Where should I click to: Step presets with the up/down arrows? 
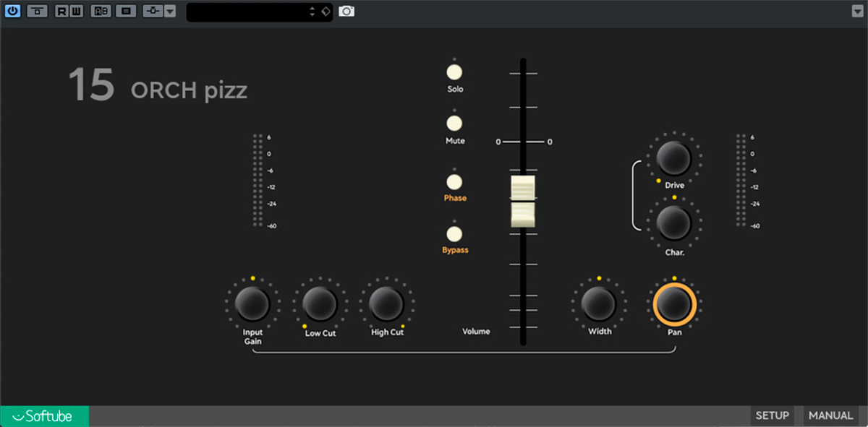point(312,11)
